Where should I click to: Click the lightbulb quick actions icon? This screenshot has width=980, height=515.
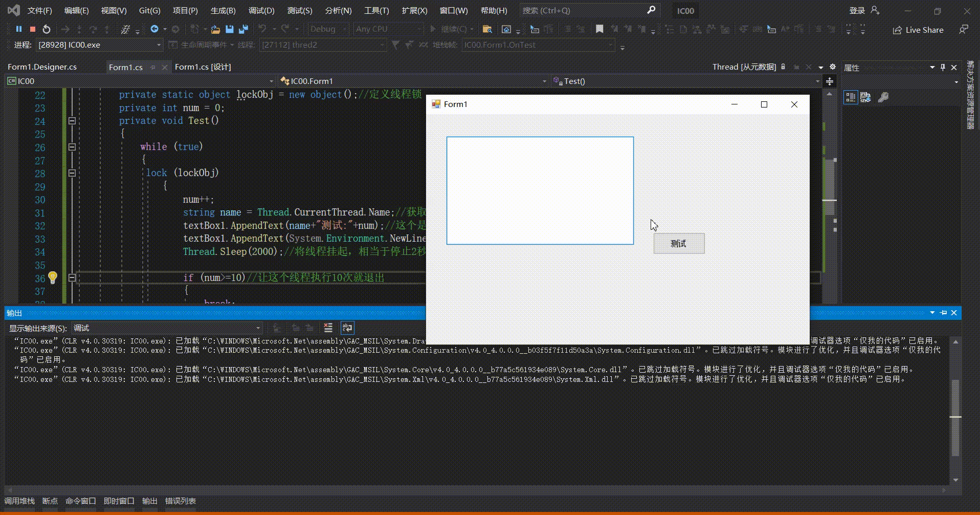(x=53, y=277)
